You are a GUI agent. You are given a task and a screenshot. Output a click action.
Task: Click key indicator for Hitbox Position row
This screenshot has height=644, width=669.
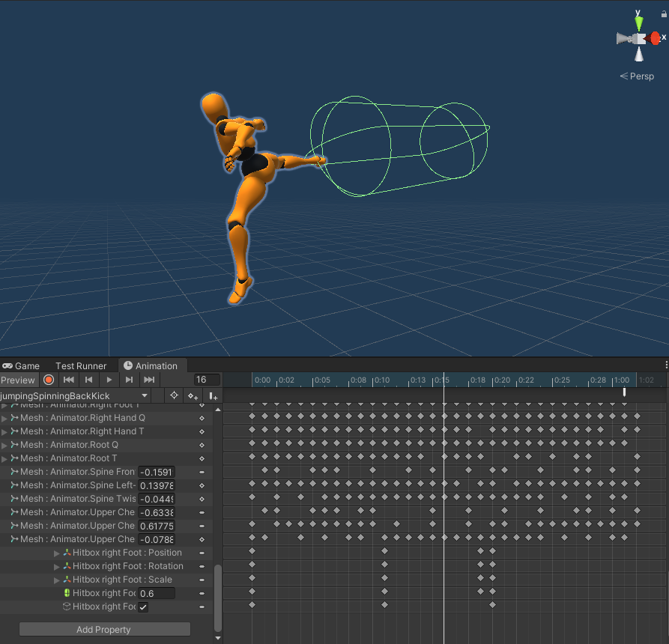click(x=202, y=553)
